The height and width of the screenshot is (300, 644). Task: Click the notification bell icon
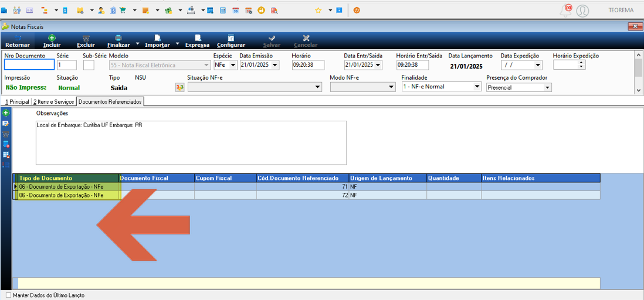coord(566,11)
